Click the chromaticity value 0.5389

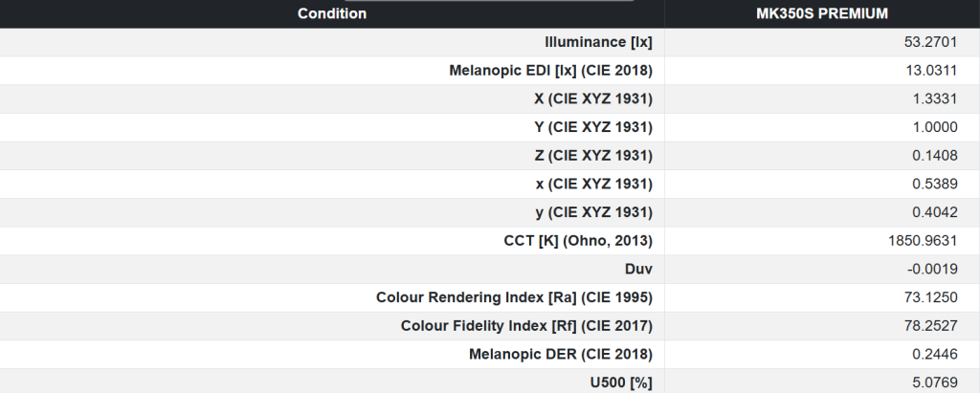(946, 184)
